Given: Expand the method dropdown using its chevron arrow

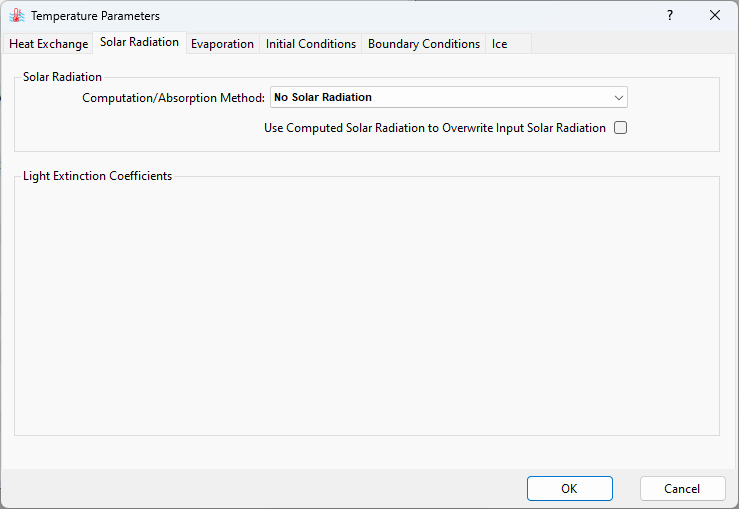Looking at the screenshot, I should (618, 98).
